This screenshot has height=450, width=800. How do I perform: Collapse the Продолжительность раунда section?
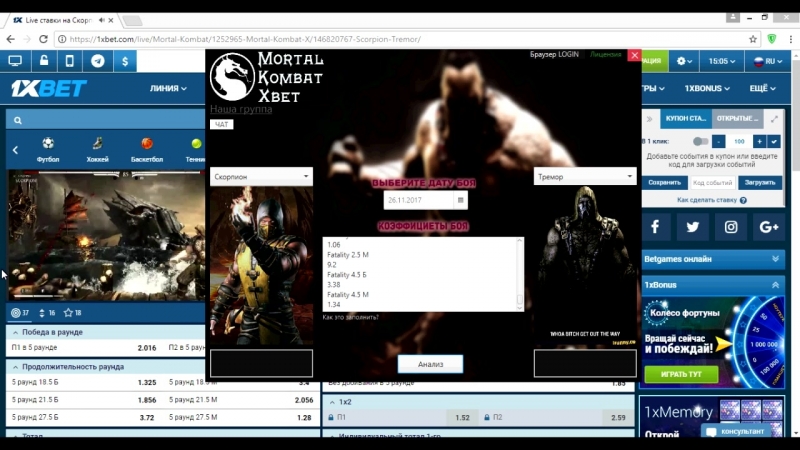pos(15,367)
